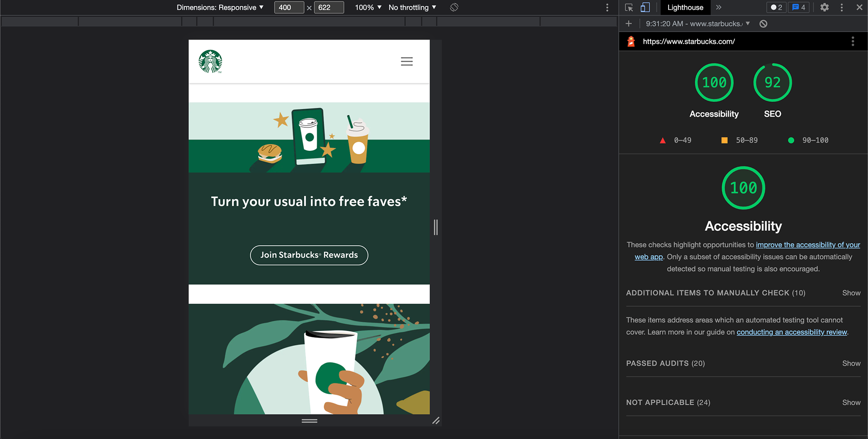The width and height of the screenshot is (868, 439).
Task: Start a new Lighthouse report with plus
Action: [x=628, y=23]
